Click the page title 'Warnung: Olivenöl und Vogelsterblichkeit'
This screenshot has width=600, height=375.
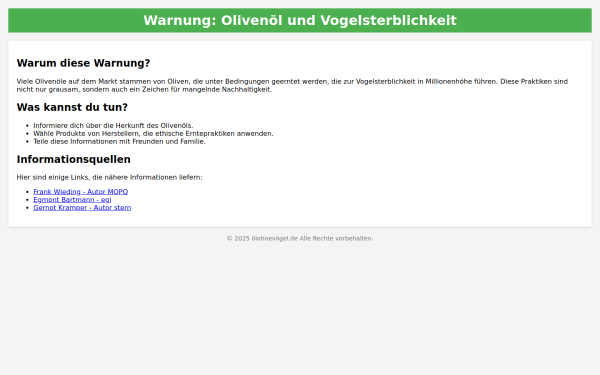tap(300, 20)
